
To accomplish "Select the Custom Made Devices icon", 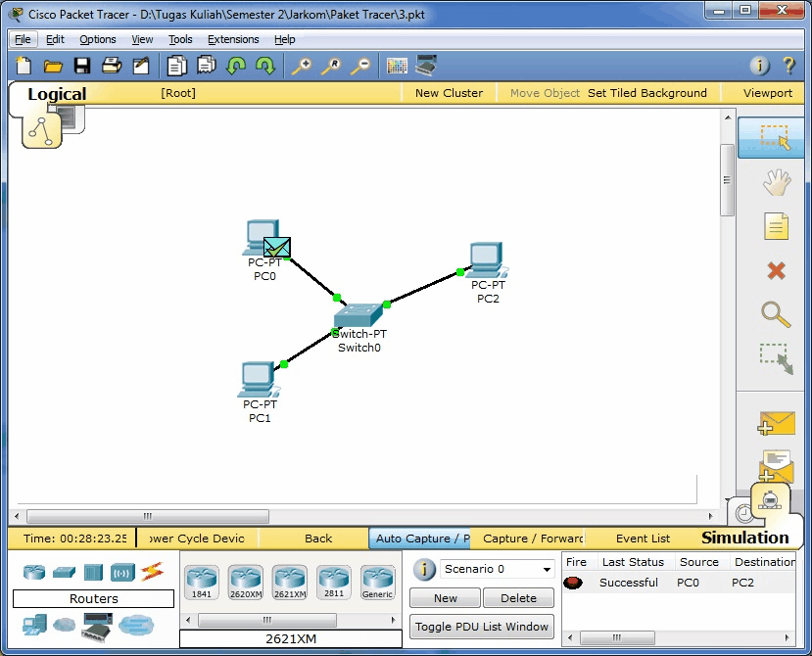I will (97, 627).
